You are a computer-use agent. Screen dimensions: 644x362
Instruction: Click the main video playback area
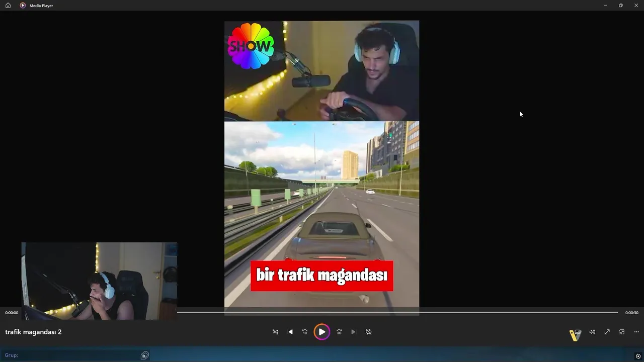coord(321,168)
